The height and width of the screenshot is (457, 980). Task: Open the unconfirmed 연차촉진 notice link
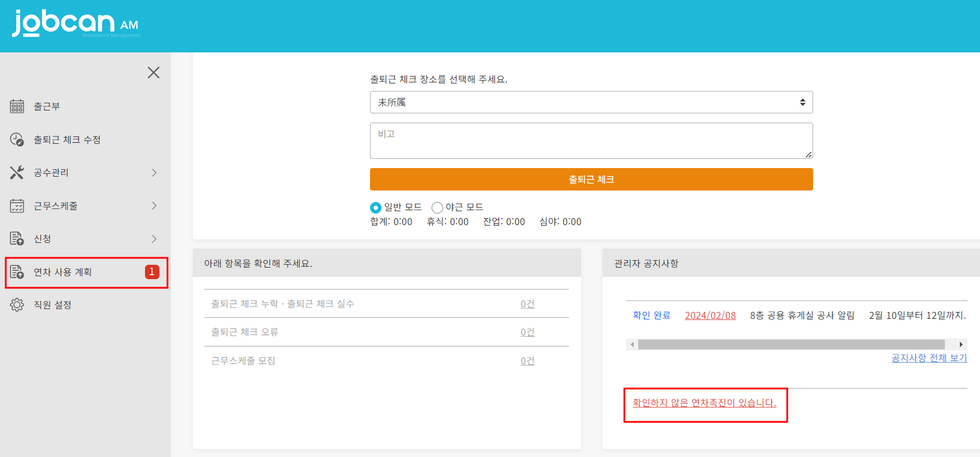pos(704,403)
